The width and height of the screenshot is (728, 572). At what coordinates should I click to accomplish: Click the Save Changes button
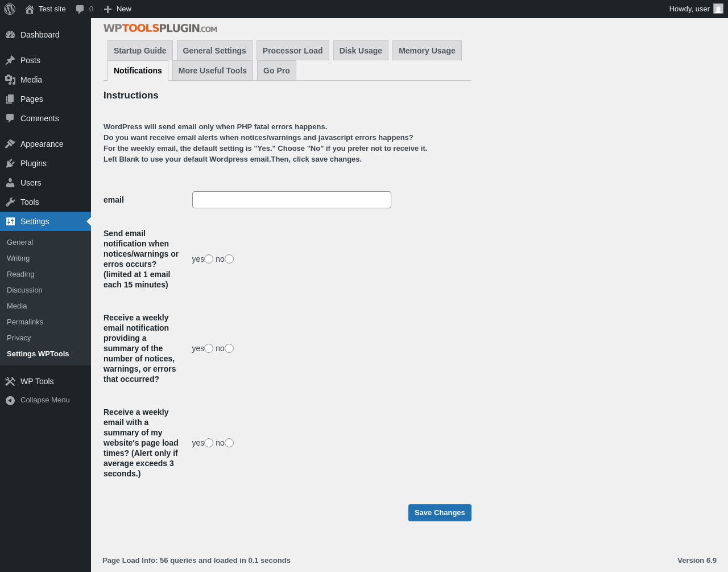440,513
